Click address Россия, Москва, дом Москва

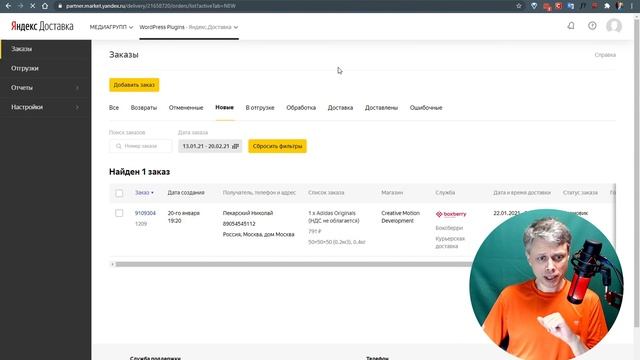[259, 234]
